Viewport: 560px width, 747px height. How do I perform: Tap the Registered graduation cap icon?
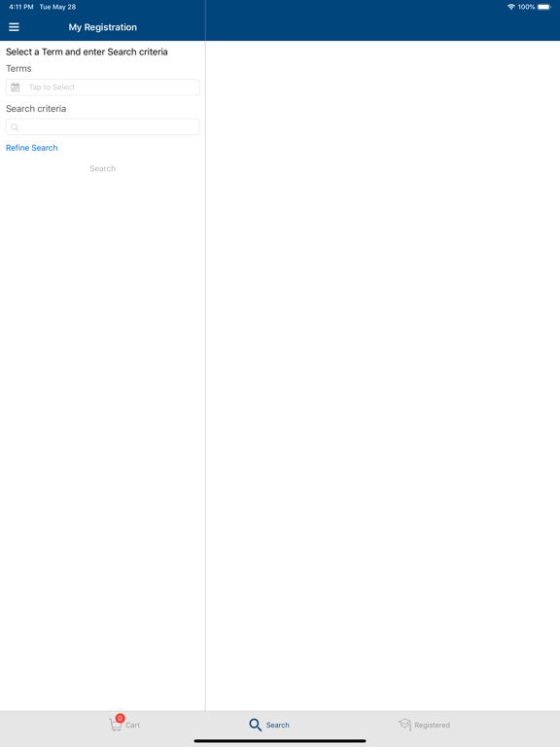click(404, 724)
